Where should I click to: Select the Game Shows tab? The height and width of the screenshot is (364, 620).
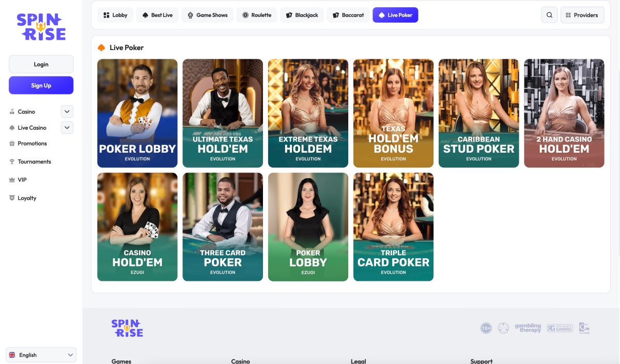(x=207, y=15)
